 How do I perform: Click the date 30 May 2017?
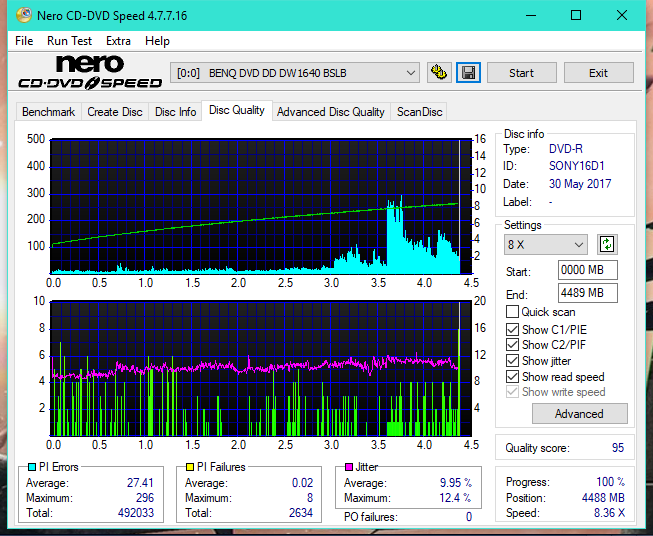click(x=580, y=184)
